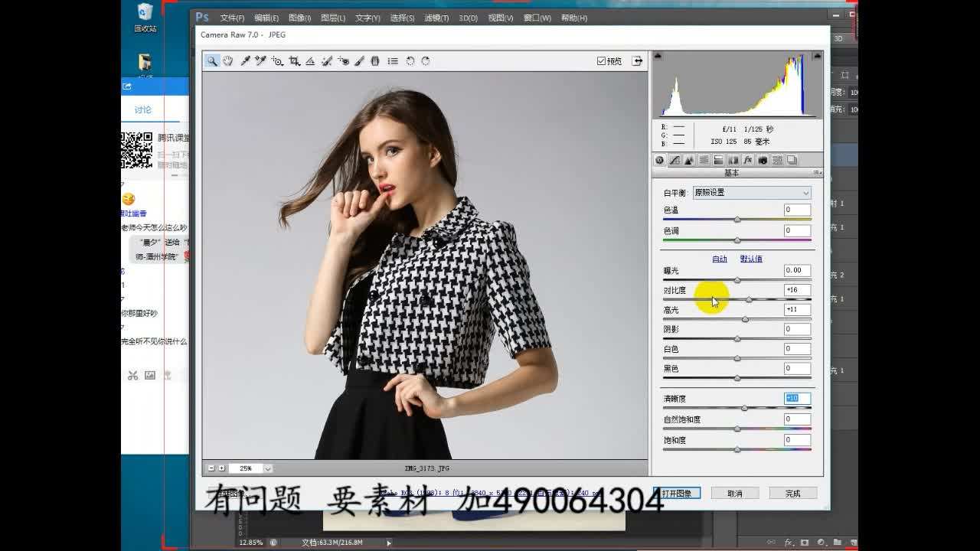Click the zoom in plus button
This screenshot has width=980, height=551.
221,468
